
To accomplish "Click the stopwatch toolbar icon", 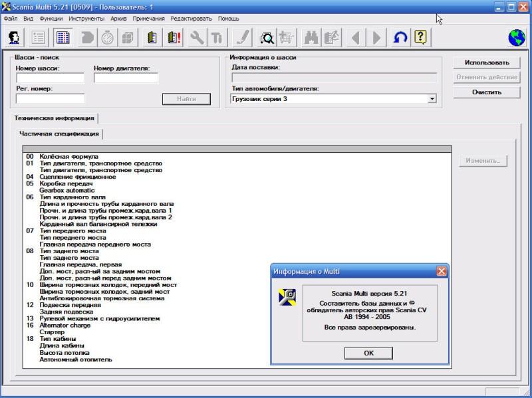I will pyautogui.click(x=108, y=38).
